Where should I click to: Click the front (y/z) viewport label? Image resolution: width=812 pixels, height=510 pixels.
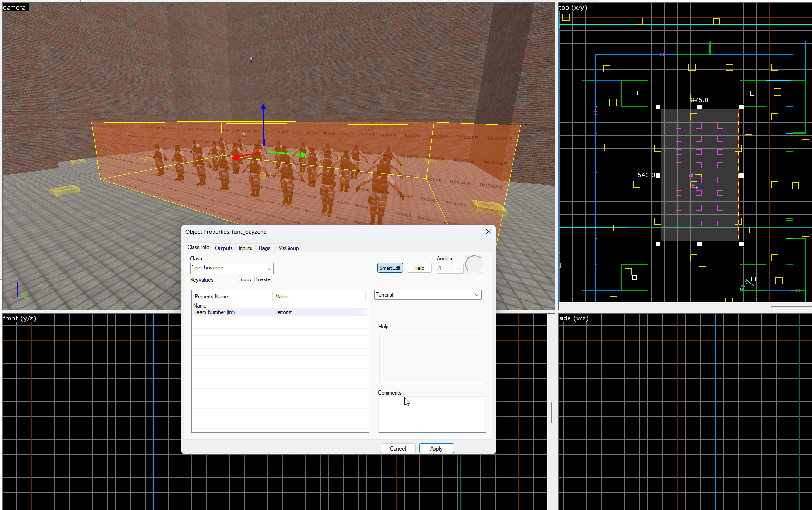19,318
